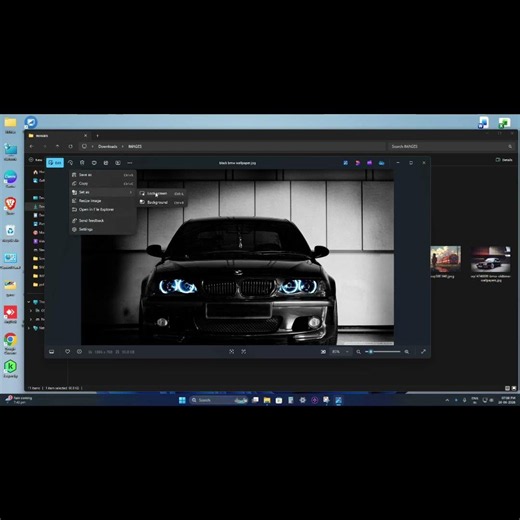Click the leftmost blue app icon in Photos title bar
The width and height of the screenshot is (520, 520).
tap(346, 163)
